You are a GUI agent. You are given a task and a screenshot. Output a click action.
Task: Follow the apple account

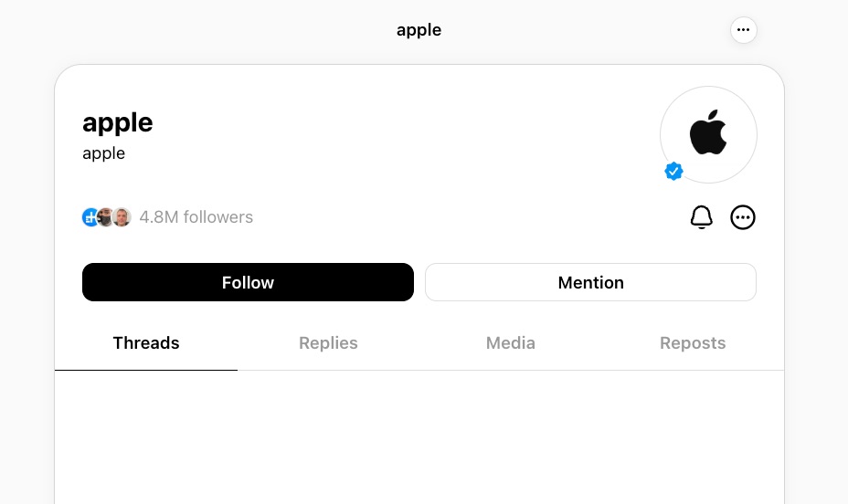[248, 282]
